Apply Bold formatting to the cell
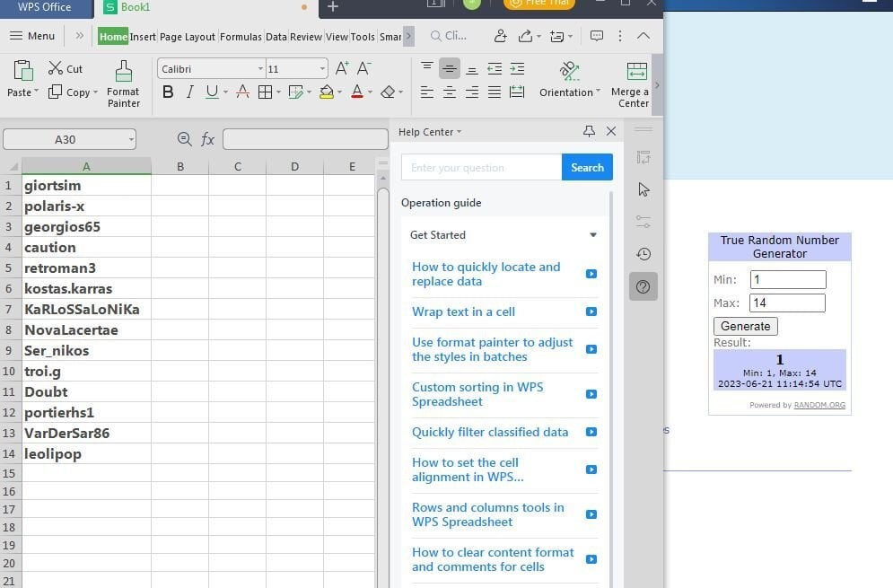Image resolution: width=893 pixels, height=588 pixels. tap(168, 92)
